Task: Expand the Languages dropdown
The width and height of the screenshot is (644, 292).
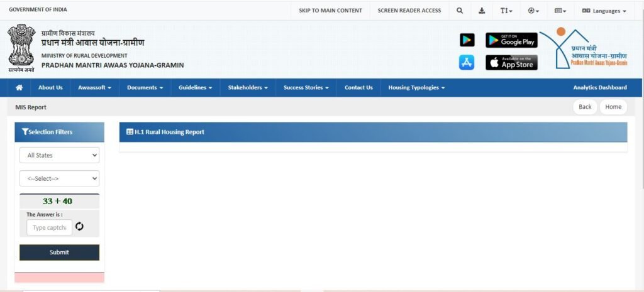Action: click(x=604, y=11)
